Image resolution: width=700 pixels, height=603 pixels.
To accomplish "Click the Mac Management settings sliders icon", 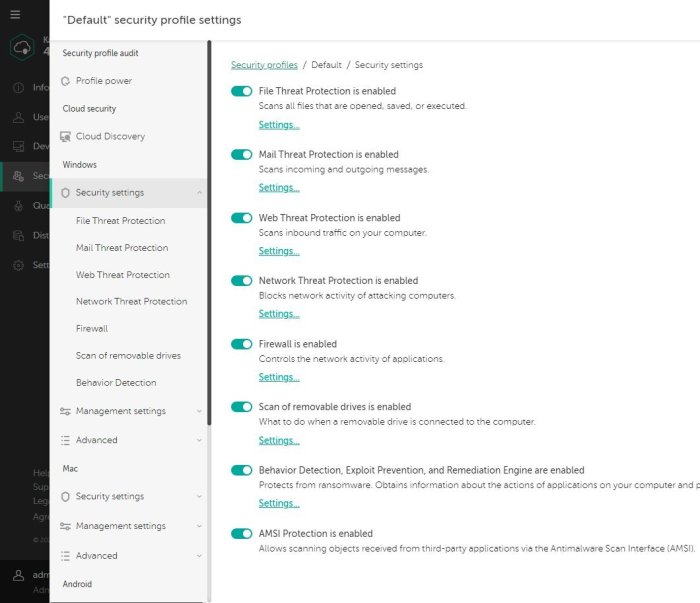I will (66, 526).
